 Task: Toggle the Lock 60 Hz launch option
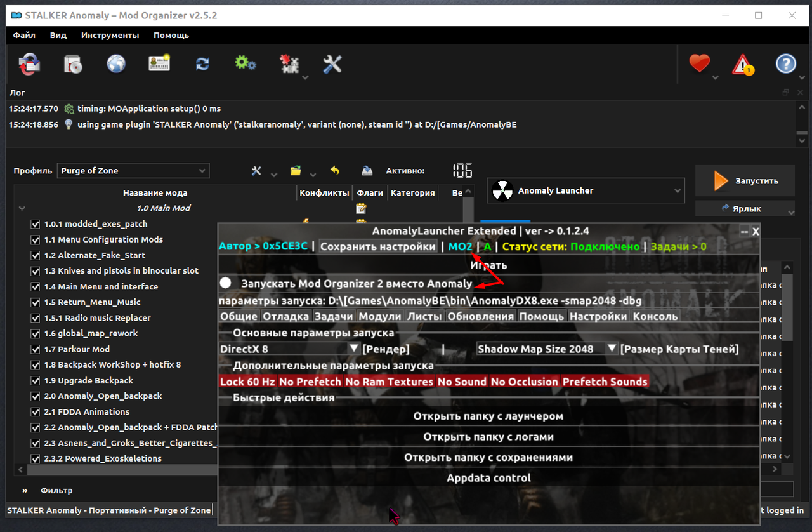click(247, 382)
